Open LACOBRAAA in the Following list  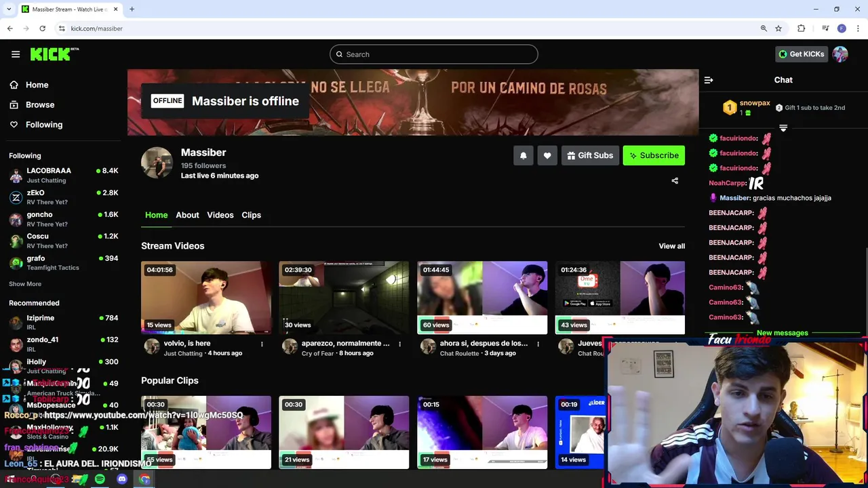(x=64, y=175)
